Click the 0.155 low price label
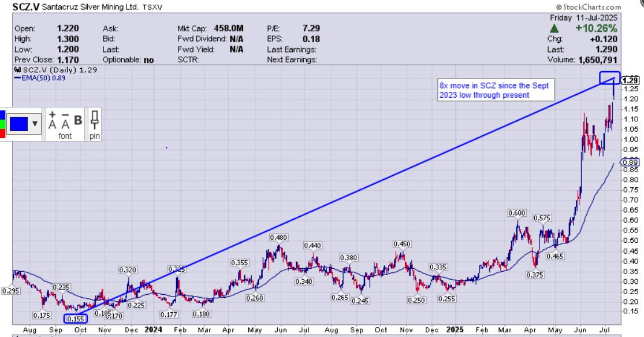Screen dimensions: 644x337 point(76,319)
